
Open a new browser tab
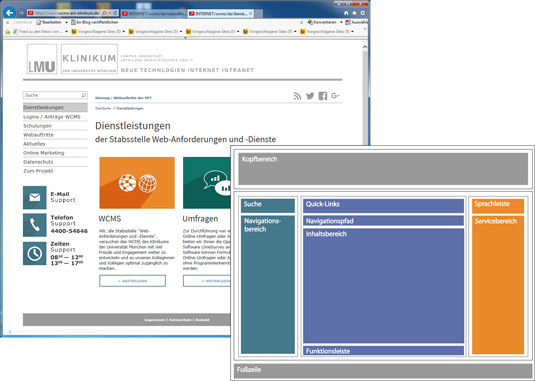(x=258, y=13)
